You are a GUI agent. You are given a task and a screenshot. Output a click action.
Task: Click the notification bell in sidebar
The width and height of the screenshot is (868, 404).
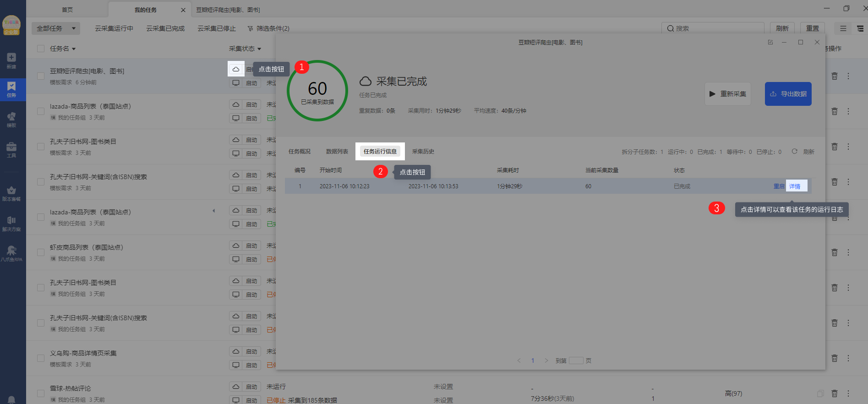click(11, 399)
